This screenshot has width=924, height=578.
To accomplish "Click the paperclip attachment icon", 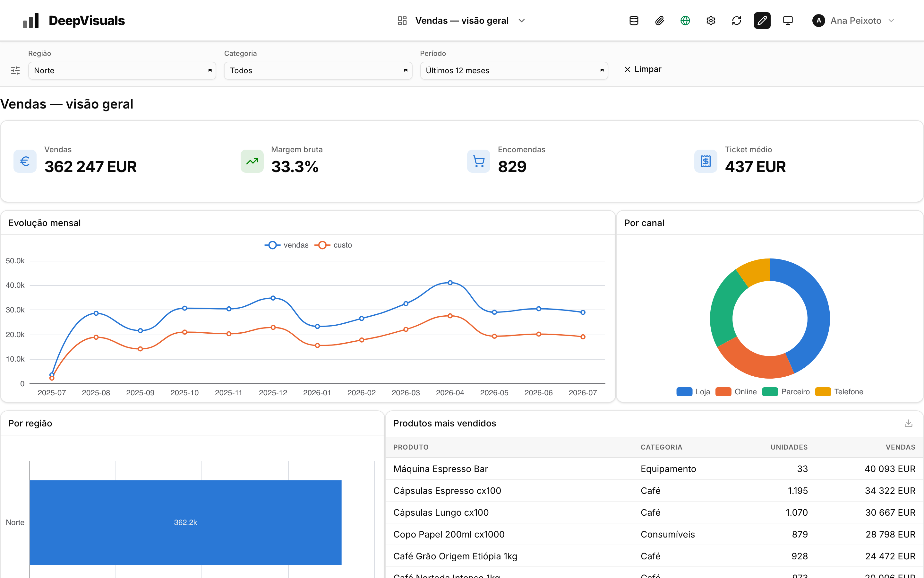I will click(x=659, y=21).
